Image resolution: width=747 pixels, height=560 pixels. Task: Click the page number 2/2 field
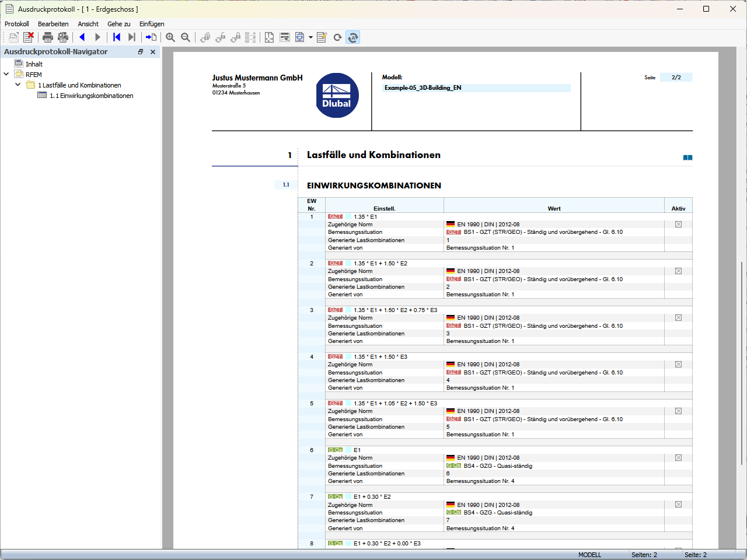pyautogui.click(x=676, y=78)
